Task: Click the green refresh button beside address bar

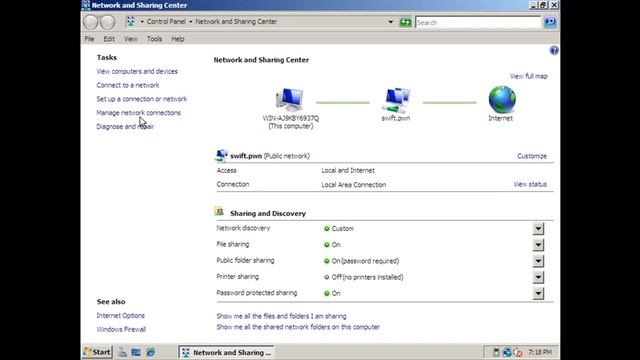Action: pyautogui.click(x=405, y=22)
